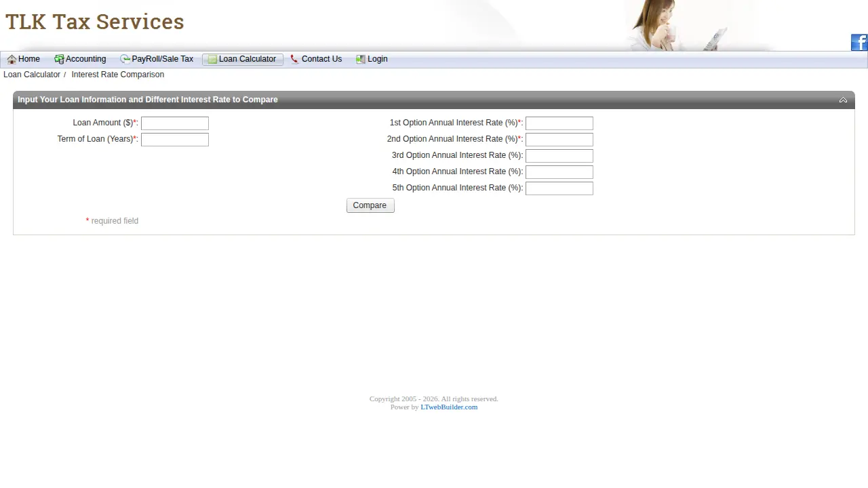Select the Contact Us menu item
Viewport: 868px width, 488px height.
click(316, 60)
